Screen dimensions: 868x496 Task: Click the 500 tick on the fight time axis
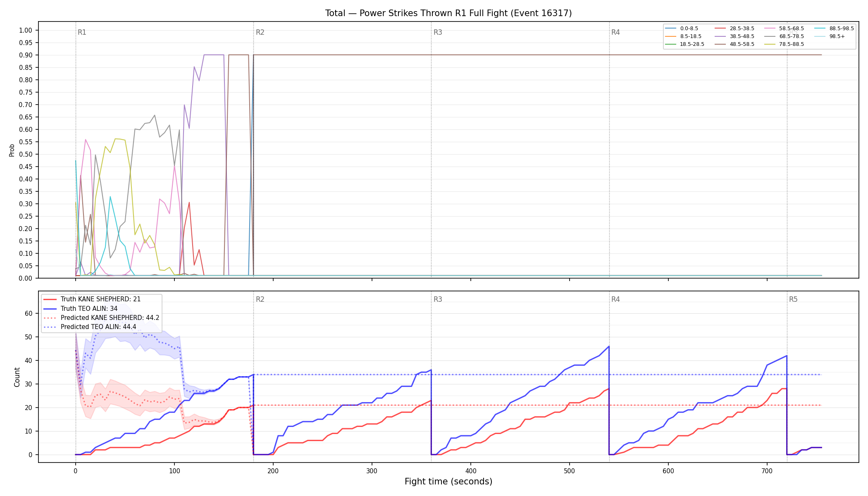(570, 471)
